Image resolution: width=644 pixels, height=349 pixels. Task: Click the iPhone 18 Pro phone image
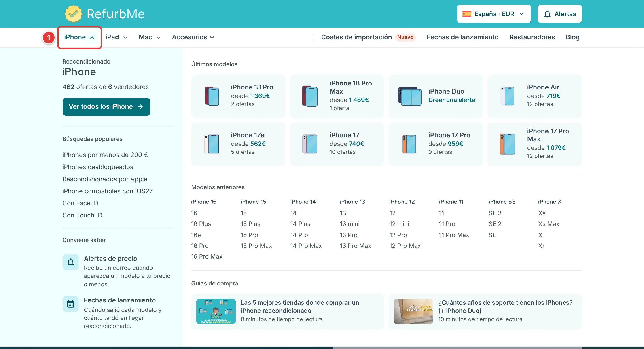coord(212,96)
